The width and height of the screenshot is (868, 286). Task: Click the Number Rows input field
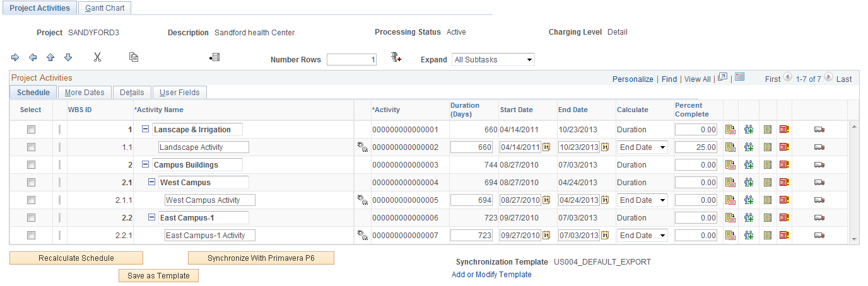click(x=352, y=60)
